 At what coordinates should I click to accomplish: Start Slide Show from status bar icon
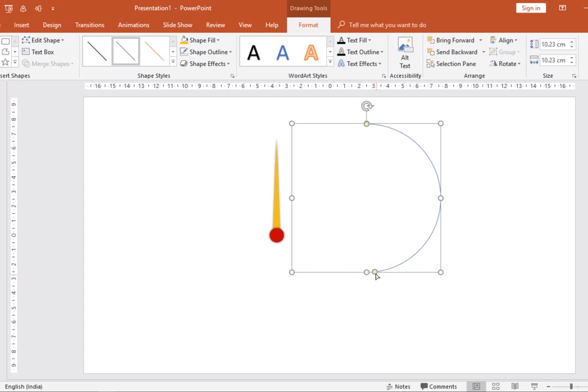534,386
